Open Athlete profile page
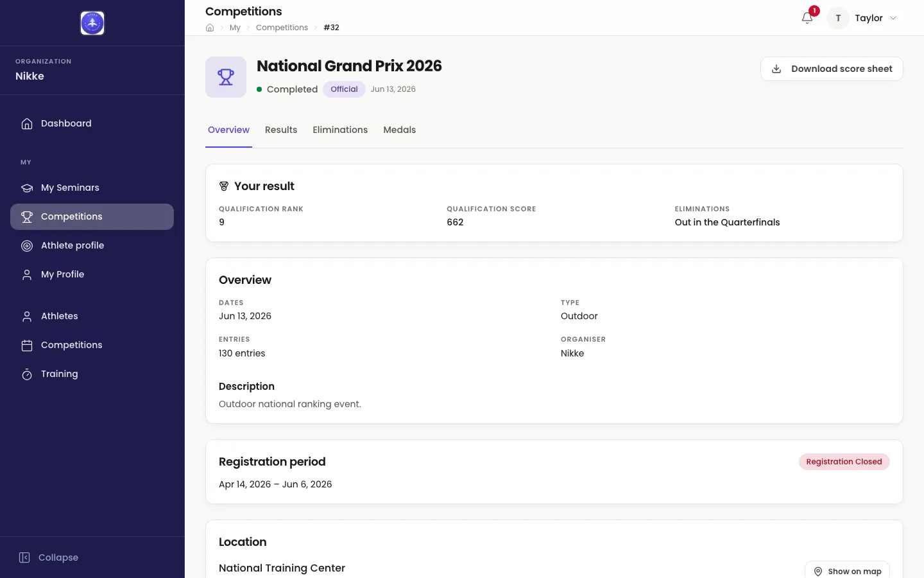Image resolution: width=924 pixels, height=578 pixels. click(92, 245)
